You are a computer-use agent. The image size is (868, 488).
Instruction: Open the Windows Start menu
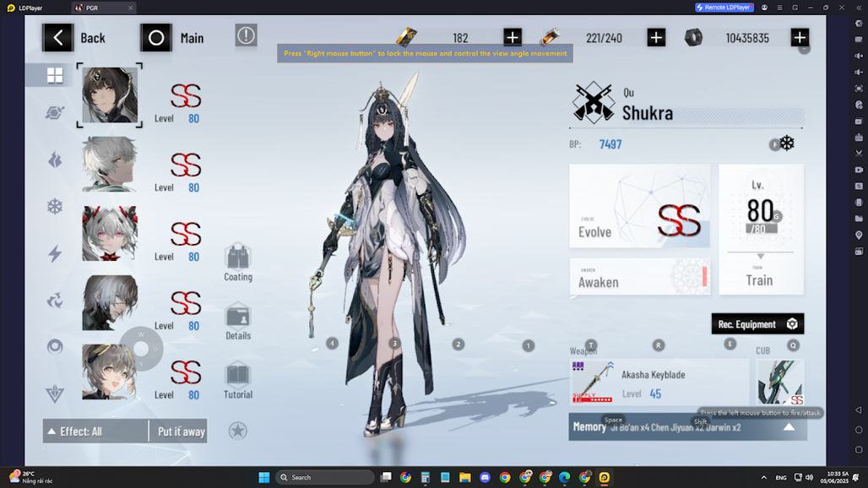pos(264,478)
